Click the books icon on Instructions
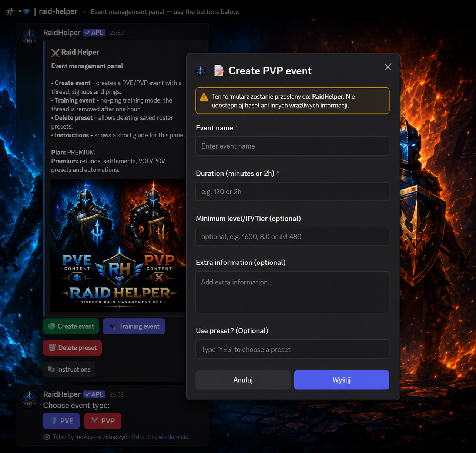This screenshot has width=476, height=453. pos(51,369)
